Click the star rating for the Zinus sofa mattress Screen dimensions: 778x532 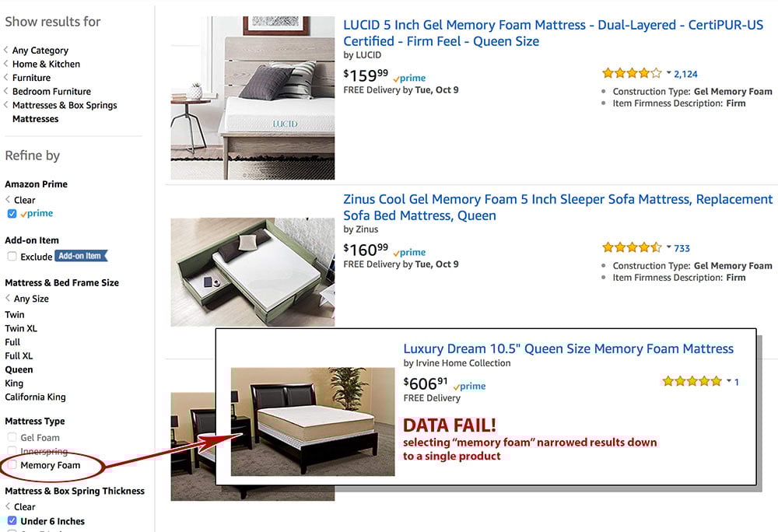click(x=631, y=247)
